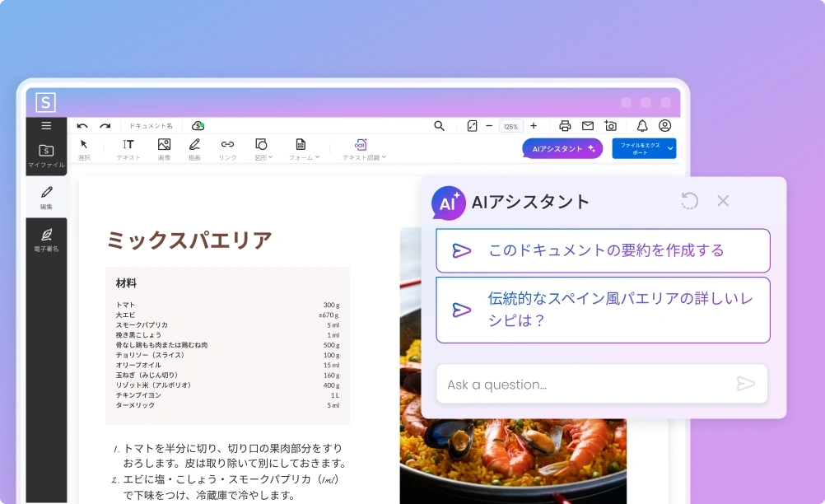Run テキスト認識 OCR on the document
This screenshot has height=504, width=825.
coord(360,148)
